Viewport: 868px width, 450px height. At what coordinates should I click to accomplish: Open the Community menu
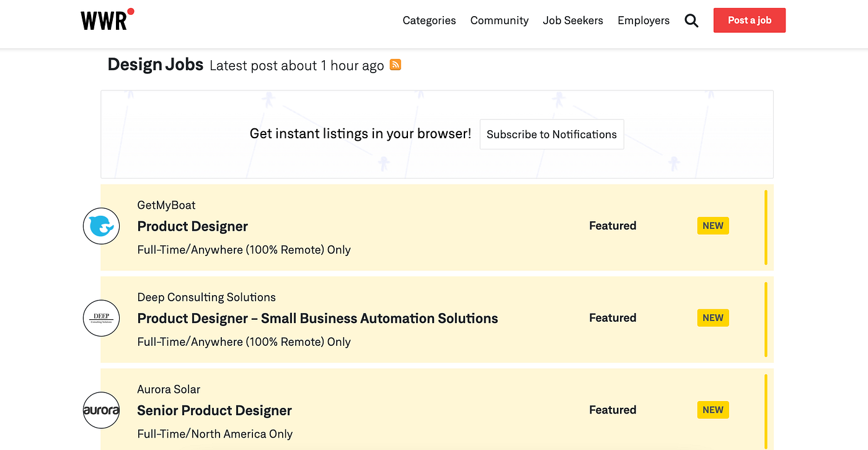click(x=499, y=20)
